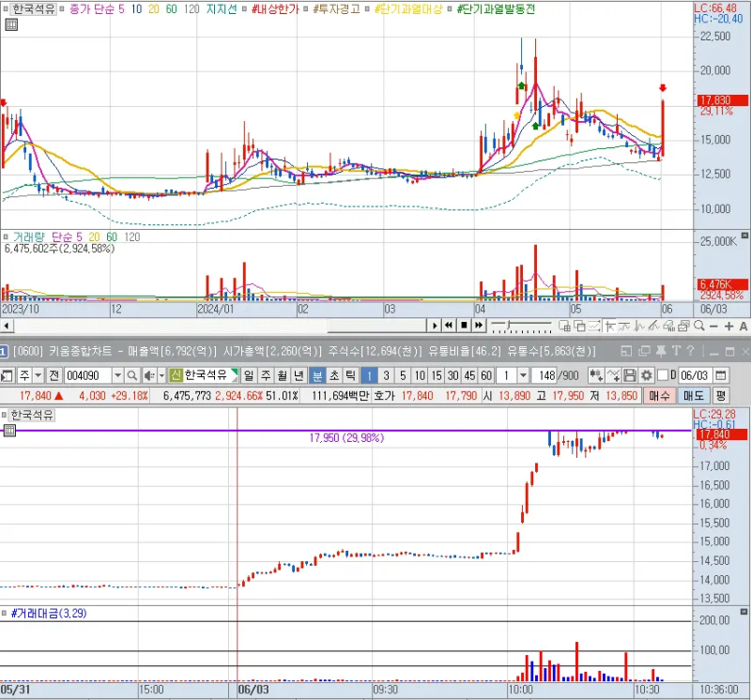
Task: Click the overlapping windows icon in chart toolbar
Action: (579, 326)
